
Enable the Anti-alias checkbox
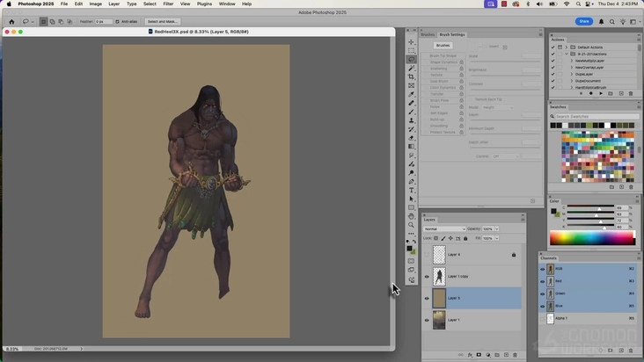click(117, 21)
